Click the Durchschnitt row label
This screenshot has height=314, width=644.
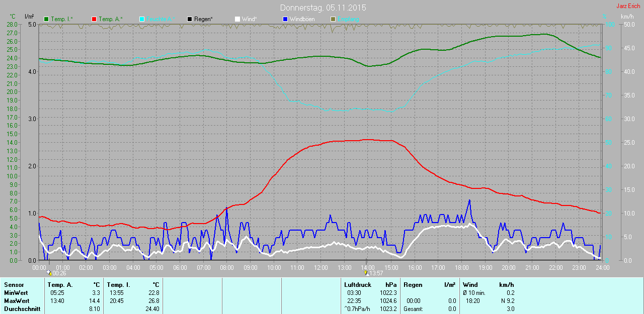(22, 309)
